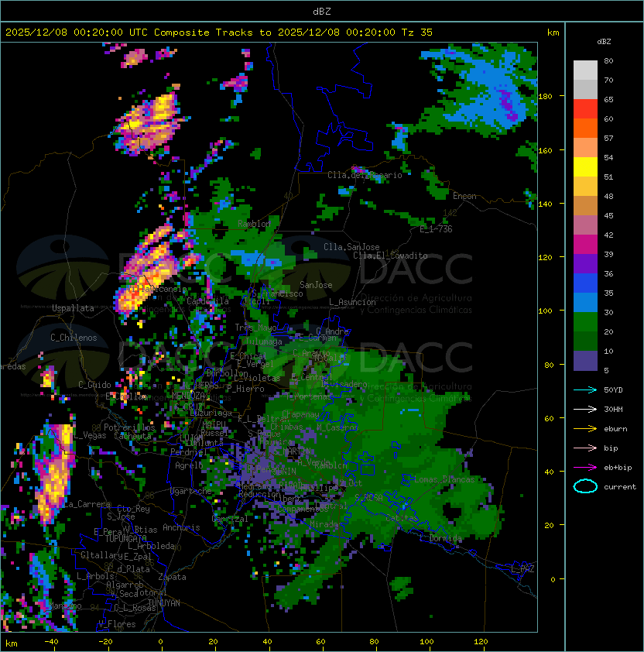Click the 'L_PAZ' label at right edge
644x652 pixels.
[522, 569]
